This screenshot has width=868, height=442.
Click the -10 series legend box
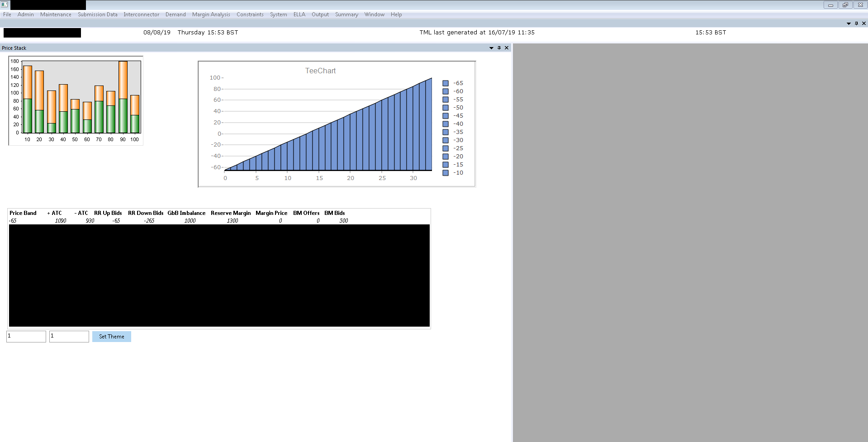(446, 173)
